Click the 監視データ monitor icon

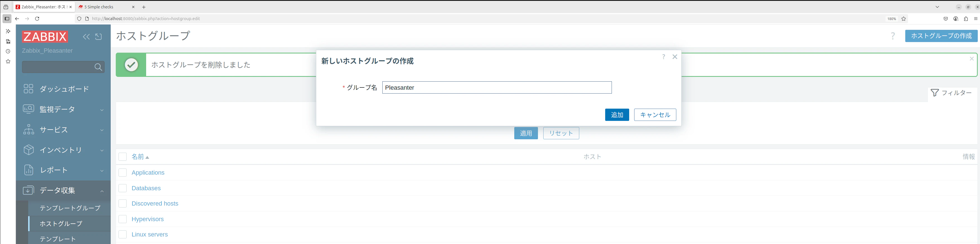pos(28,109)
